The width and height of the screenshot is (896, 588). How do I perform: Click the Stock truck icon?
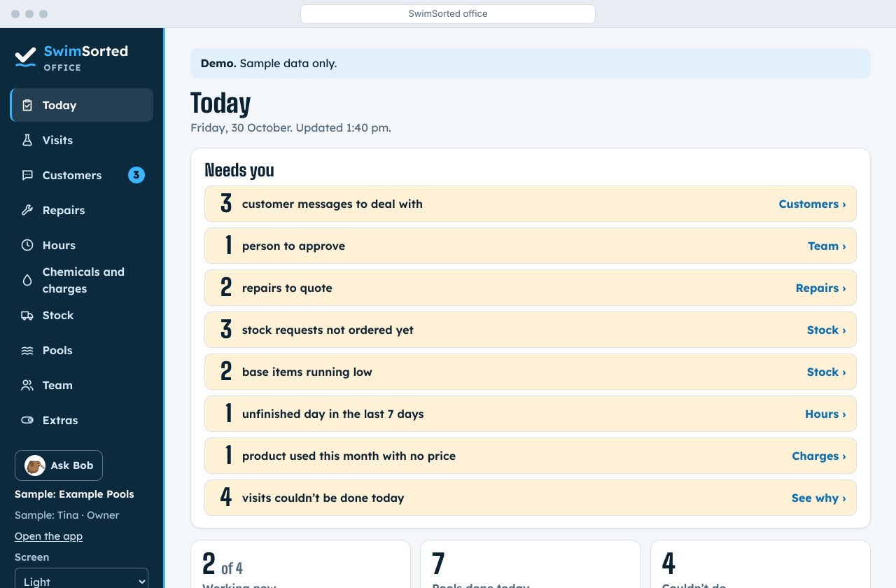[27, 315]
